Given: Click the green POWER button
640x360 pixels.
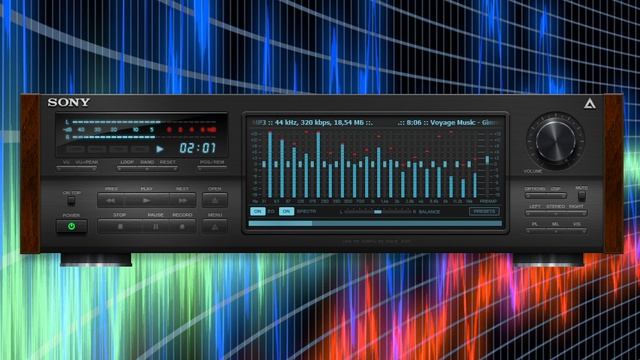Looking at the screenshot, I should pos(71,226).
